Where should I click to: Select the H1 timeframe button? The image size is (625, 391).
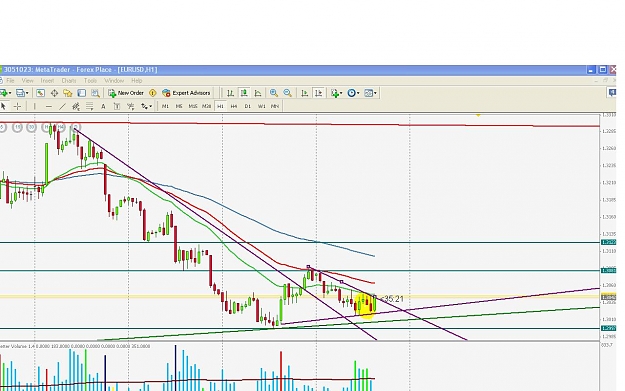(220, 106)
